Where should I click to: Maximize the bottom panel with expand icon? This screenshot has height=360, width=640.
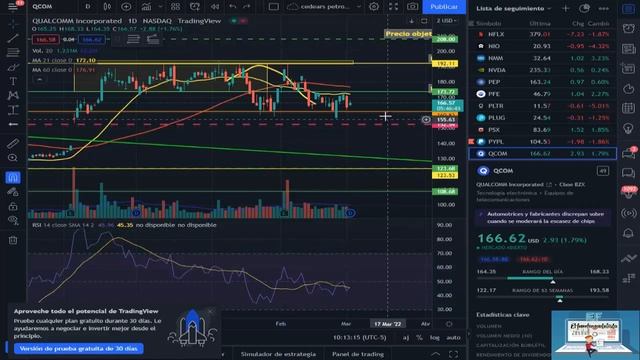[x=453, y=354]
